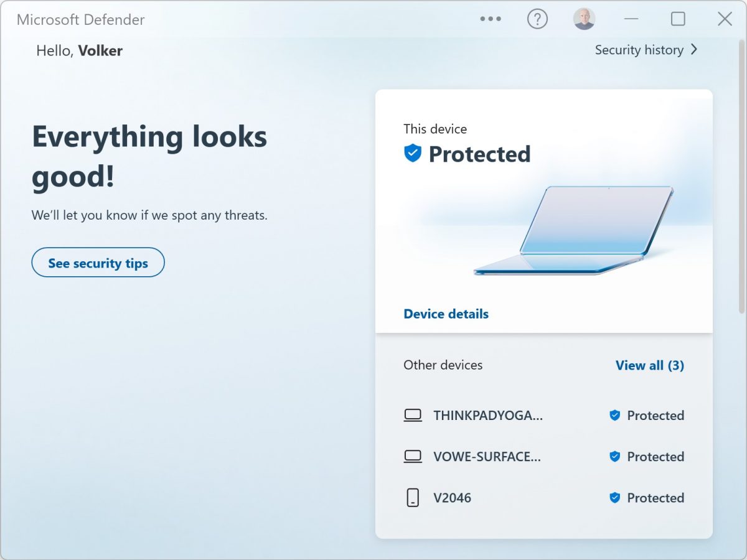Open the More options menu with three dots
Image resolution: width=747 pixels, height=560 pixels.
point(491,19)
